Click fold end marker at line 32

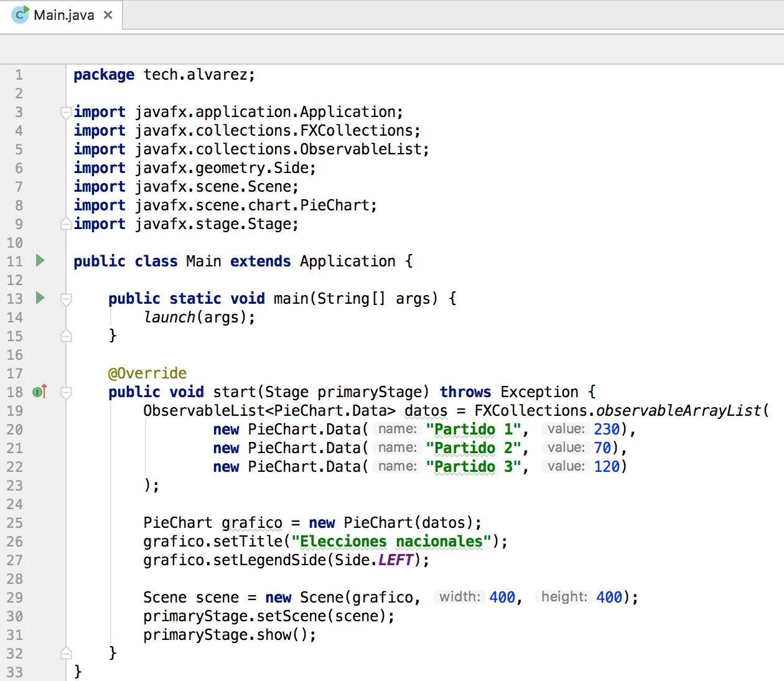[x=66, y=653]
